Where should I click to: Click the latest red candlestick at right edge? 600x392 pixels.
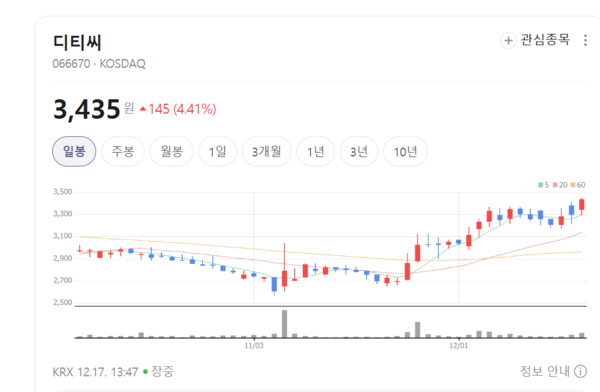pyautogui.click(x=582, y=204)
